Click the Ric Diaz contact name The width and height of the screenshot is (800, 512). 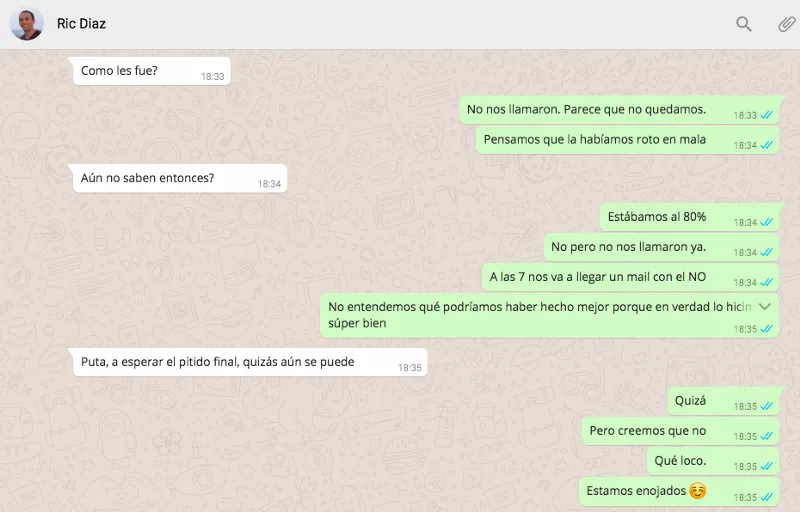(81, 23)
